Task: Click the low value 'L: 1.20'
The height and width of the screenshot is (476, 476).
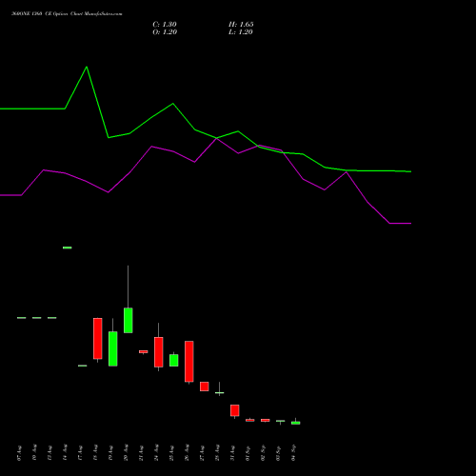Action: coord(241,32)
